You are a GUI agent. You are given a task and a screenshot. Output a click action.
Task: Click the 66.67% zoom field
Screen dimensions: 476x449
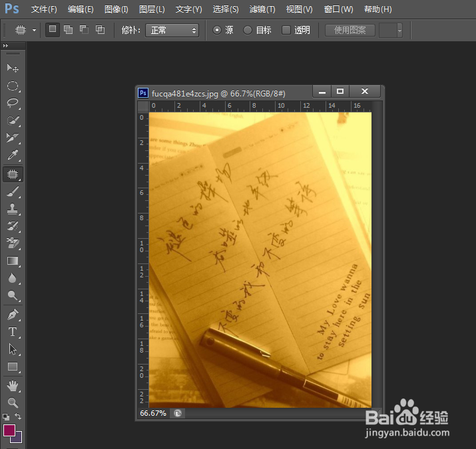(x=153, y=413)
